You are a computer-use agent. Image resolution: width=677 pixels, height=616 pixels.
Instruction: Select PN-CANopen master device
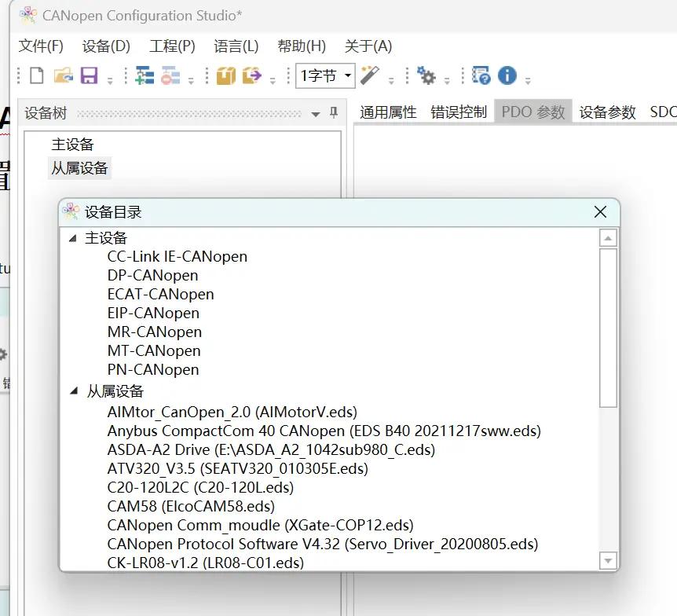tap(153, 370)
